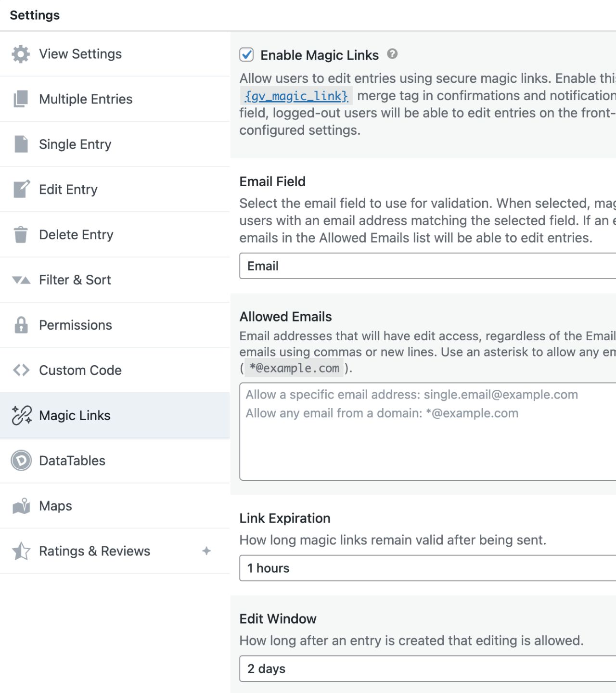This screenshot has height=693, width=616.
Task: Click the Permissions padlock icon
Action: (x=21, y=325)
